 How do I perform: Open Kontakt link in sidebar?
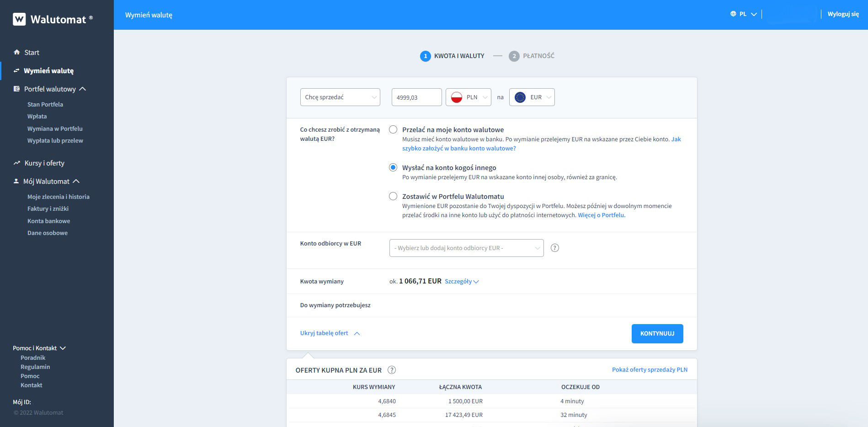point(32,385)
